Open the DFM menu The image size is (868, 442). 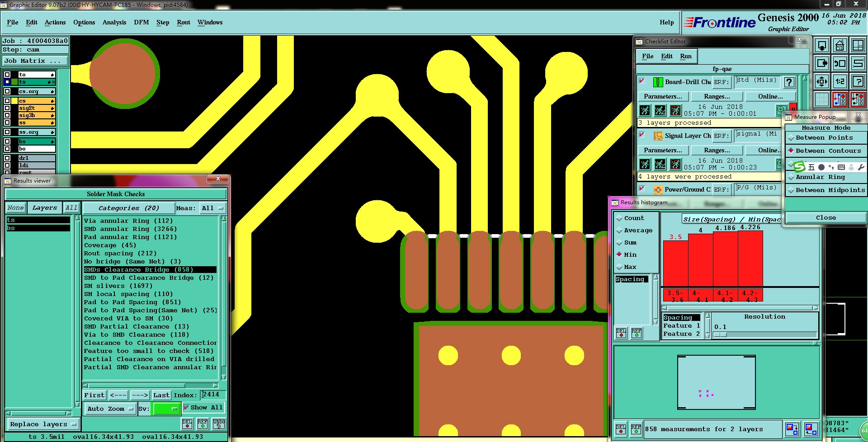click(x=142, y=22)
